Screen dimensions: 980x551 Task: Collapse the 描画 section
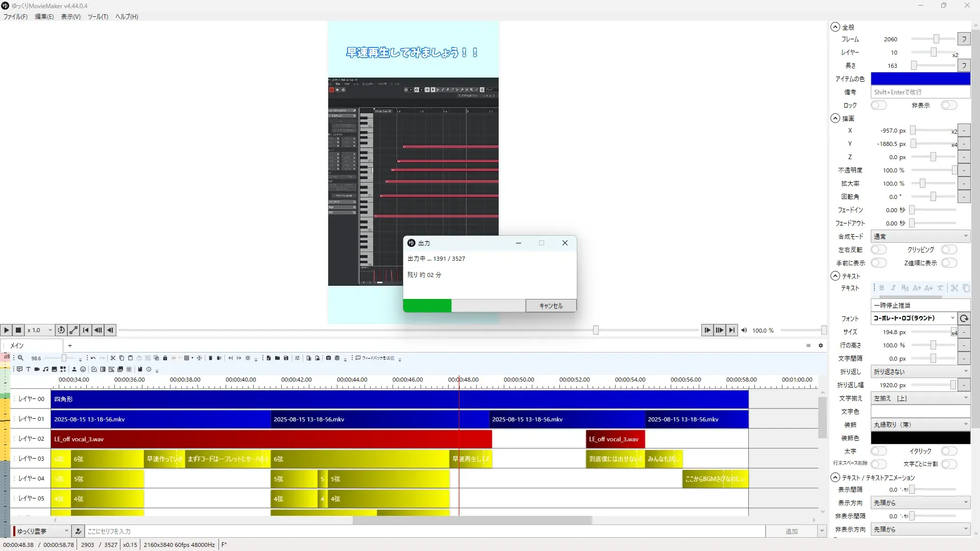pos(835,118)
